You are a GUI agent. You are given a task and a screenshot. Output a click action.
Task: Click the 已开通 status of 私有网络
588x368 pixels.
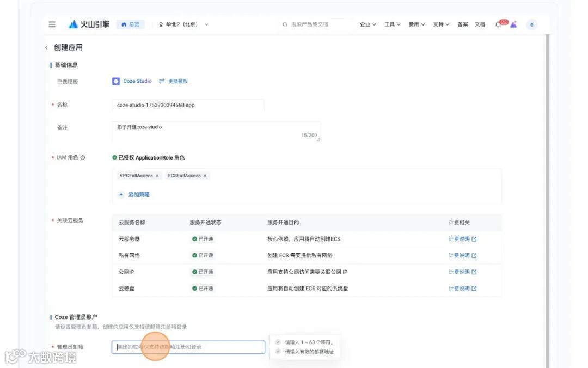click(203, 255)
